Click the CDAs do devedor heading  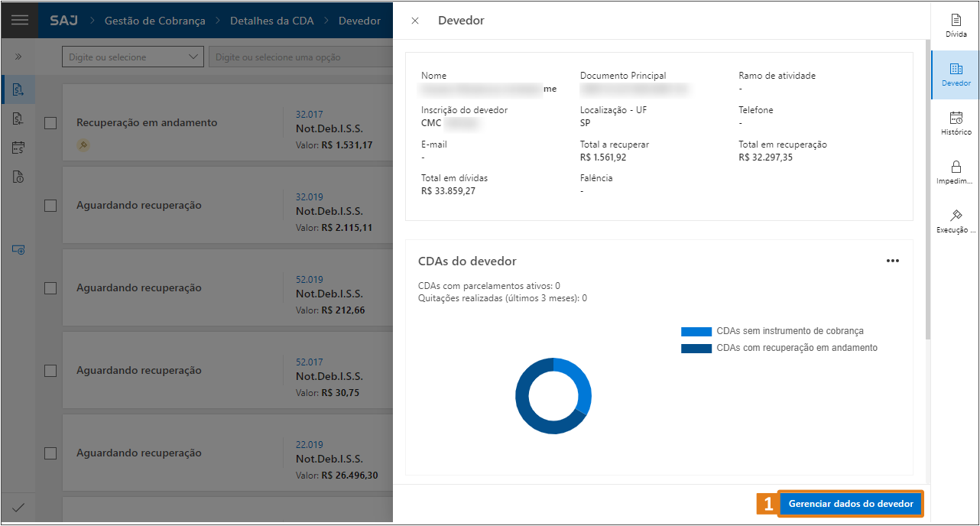point(467,261)
